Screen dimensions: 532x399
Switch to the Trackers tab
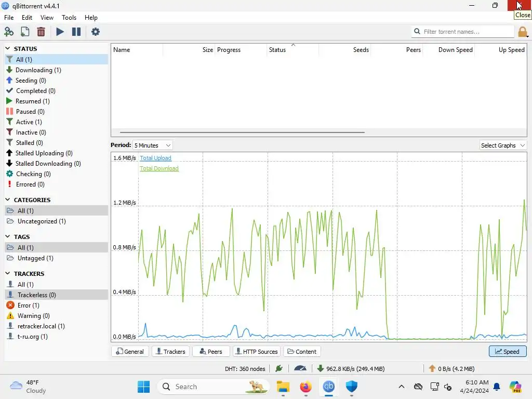tap(170, 352)
